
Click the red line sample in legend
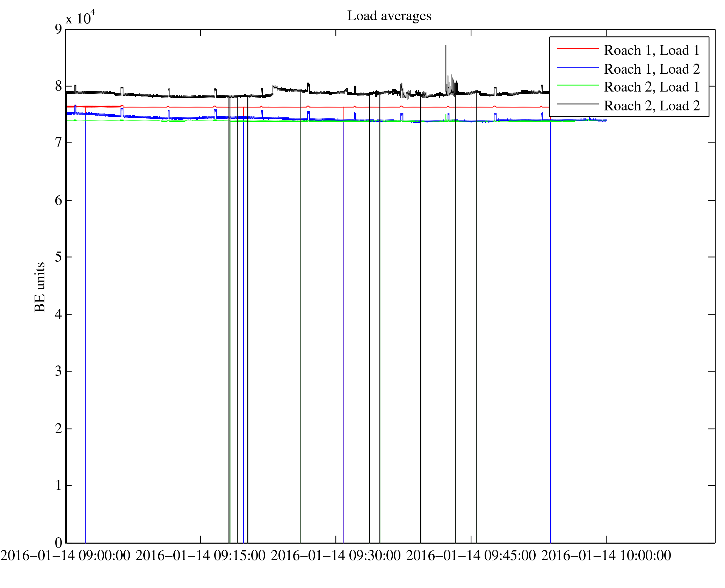pos(577,48)
